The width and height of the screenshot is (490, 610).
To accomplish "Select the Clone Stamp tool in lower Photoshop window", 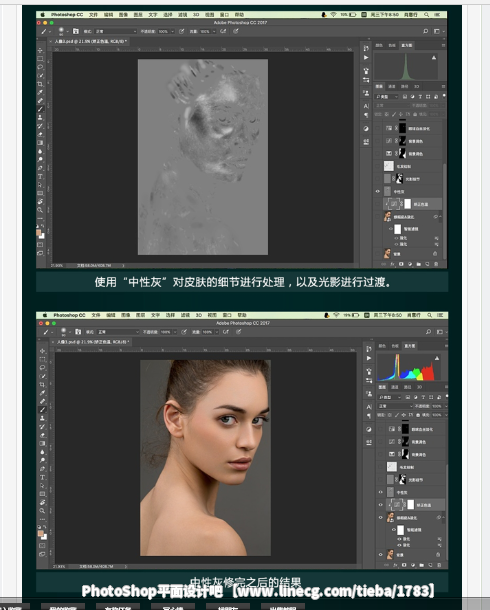I will pos(42,418).
